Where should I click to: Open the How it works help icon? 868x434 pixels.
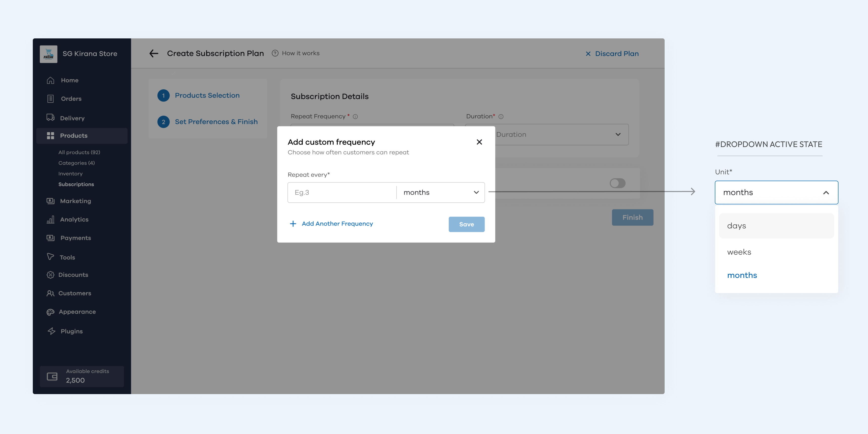[275, 53]
